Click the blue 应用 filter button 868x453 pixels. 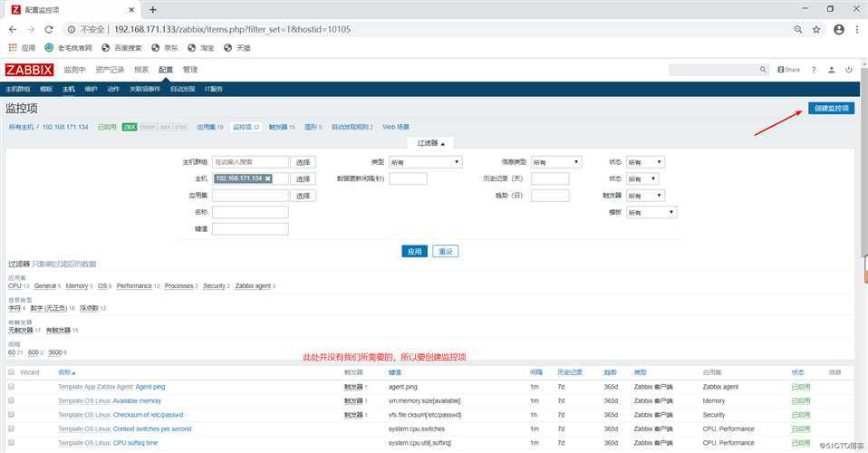414,252
